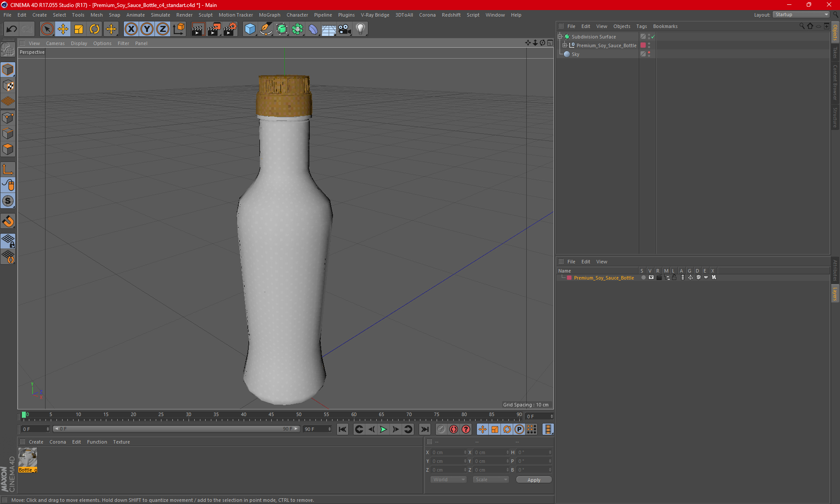Click the Undo arrow icon

pos(12,29)
